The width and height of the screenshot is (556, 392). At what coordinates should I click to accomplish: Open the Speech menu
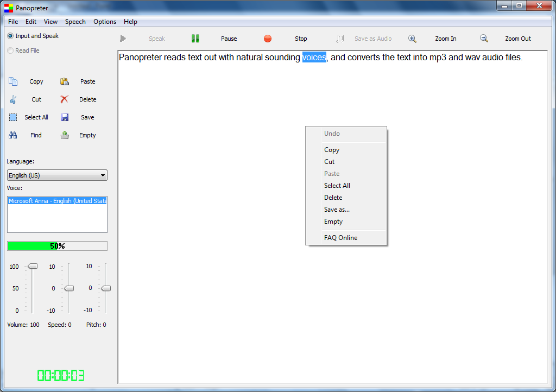(x=75, y=22)
